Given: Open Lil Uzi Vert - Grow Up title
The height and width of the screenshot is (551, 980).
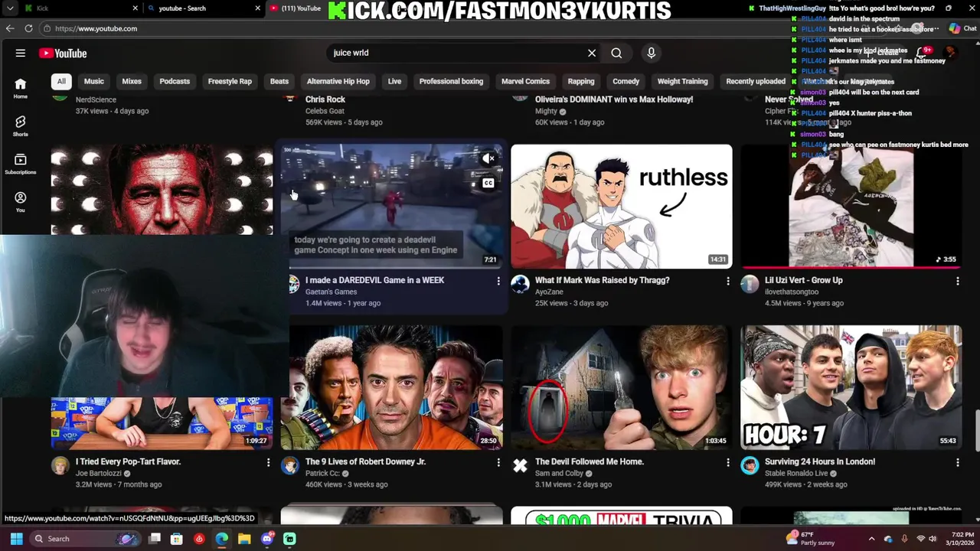Looking at the screenshot, I should tap(803, 280).
